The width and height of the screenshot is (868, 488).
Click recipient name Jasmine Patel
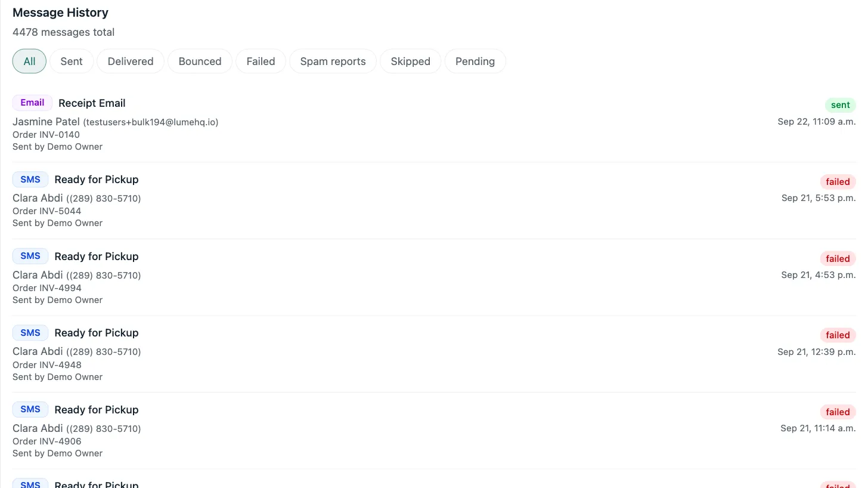[x=46, y=122]
